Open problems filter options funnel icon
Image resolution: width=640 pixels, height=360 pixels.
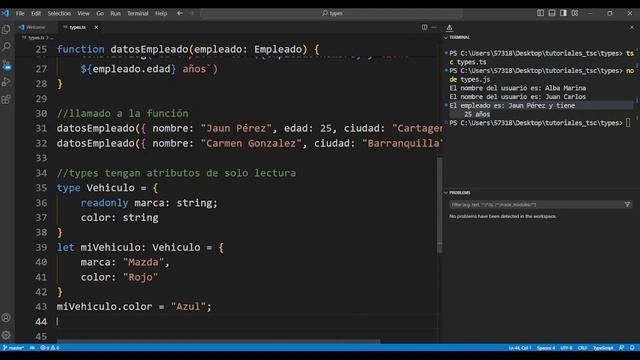pyautogui.click(x=627, y=204)
